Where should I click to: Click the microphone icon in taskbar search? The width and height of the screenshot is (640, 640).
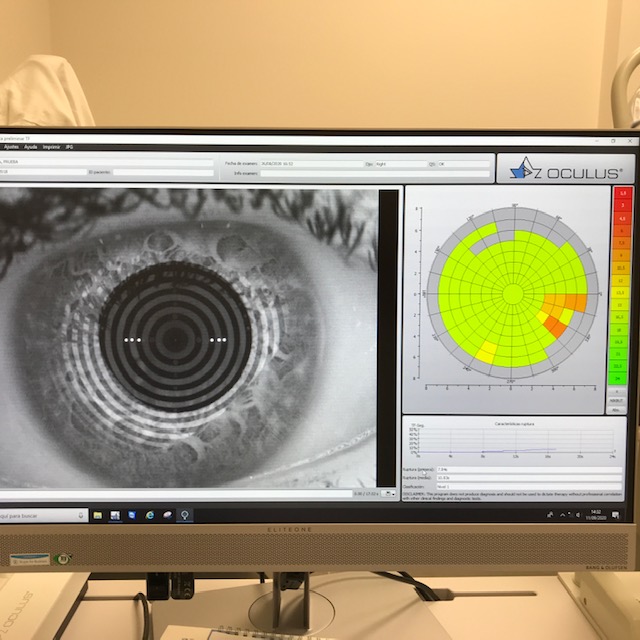[81, 516]
